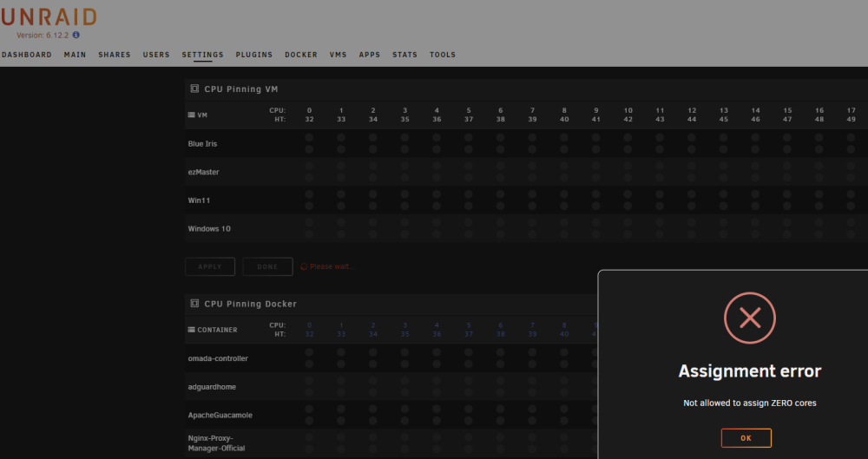
Task: Click the Unraid logo
Action: [49, 17]
